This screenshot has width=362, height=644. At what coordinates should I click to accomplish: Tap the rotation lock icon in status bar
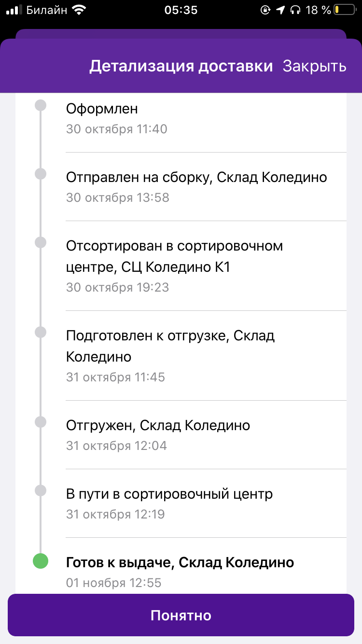click(x=265, y=10)
